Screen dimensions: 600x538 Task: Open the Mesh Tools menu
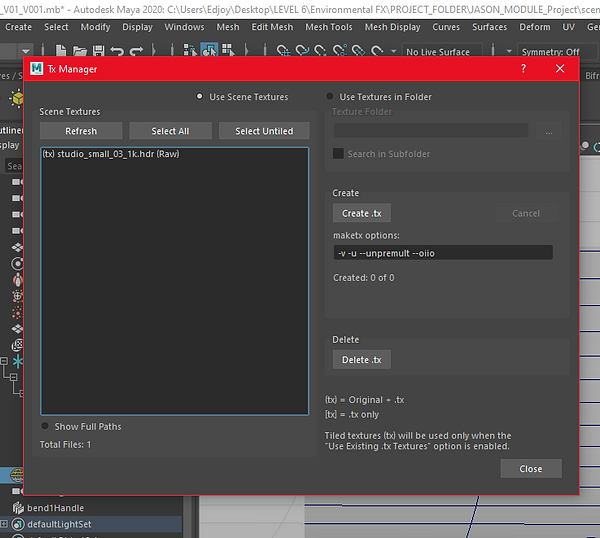[329, 27]
